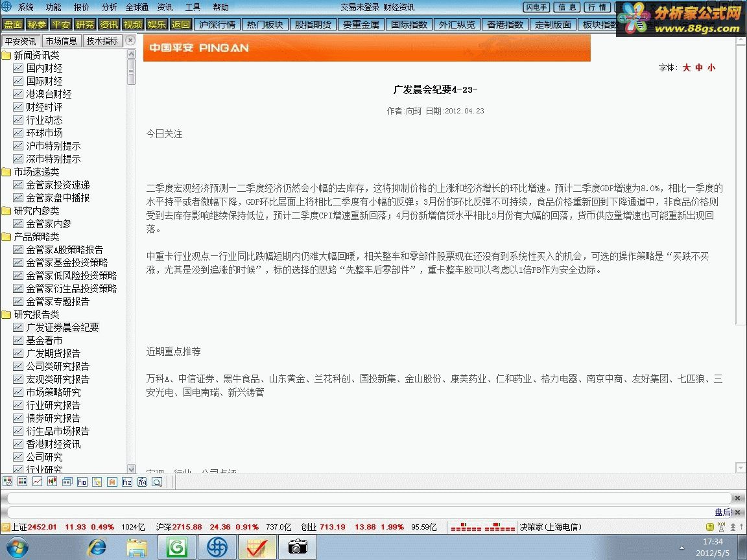747x560 pixels.
Task: Switch to the 市场信息 tab
Action: point(62,41)
